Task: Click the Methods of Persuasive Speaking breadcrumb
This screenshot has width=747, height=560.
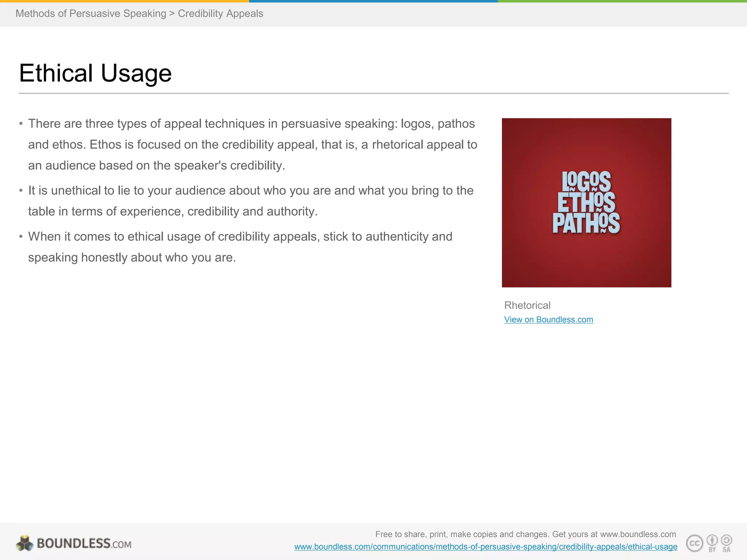Action: point(91,13)
